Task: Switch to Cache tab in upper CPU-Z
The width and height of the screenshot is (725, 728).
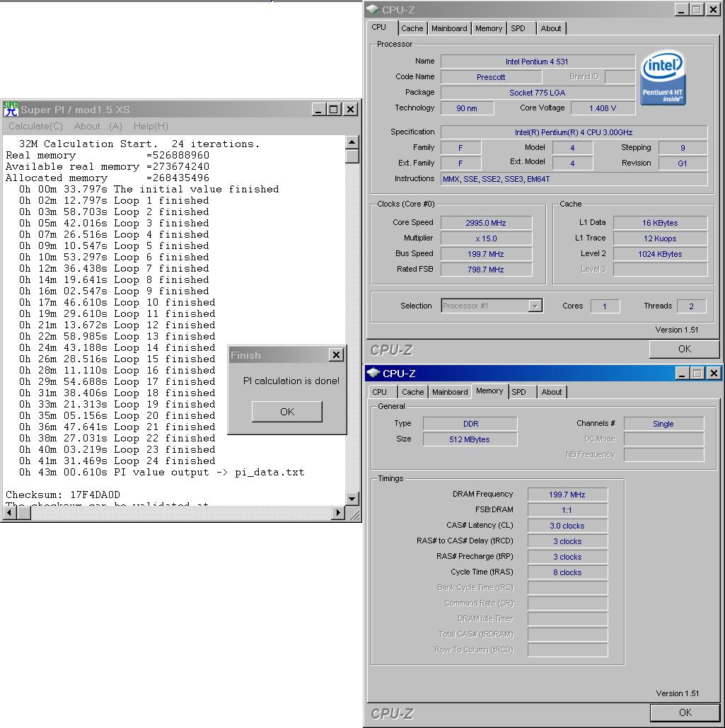Action: click(x=412, y=28)
